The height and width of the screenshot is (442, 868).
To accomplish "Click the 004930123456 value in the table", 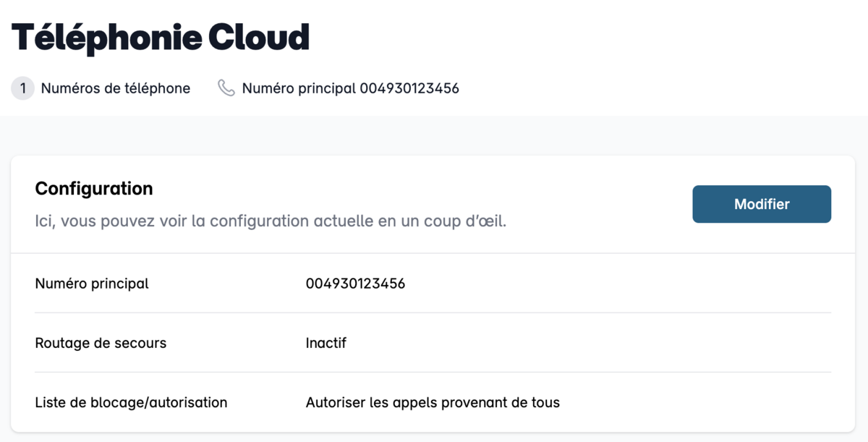I will [x=355, y=284].
